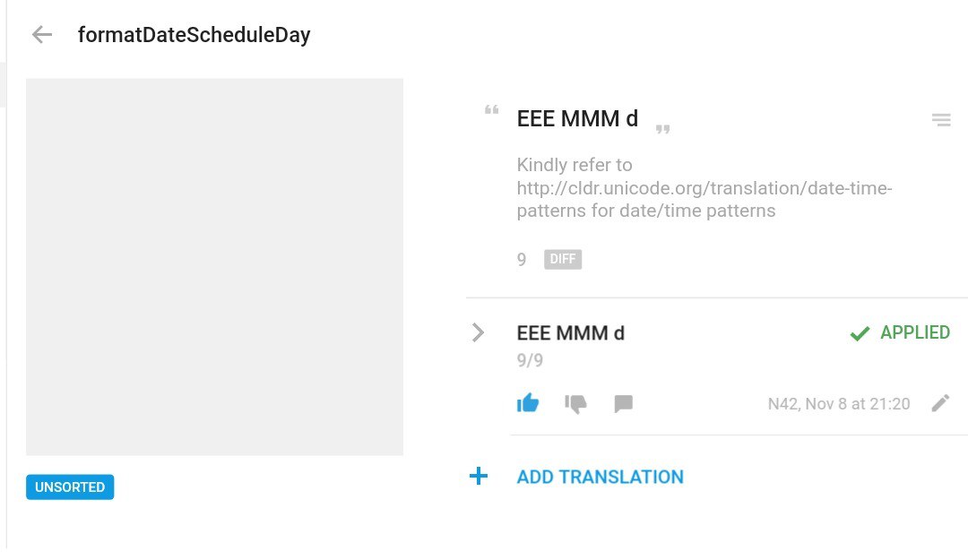Click the opening quote mark icon
Image resolution: width=968 pixels, height=560 pixels.
[491, 110]
